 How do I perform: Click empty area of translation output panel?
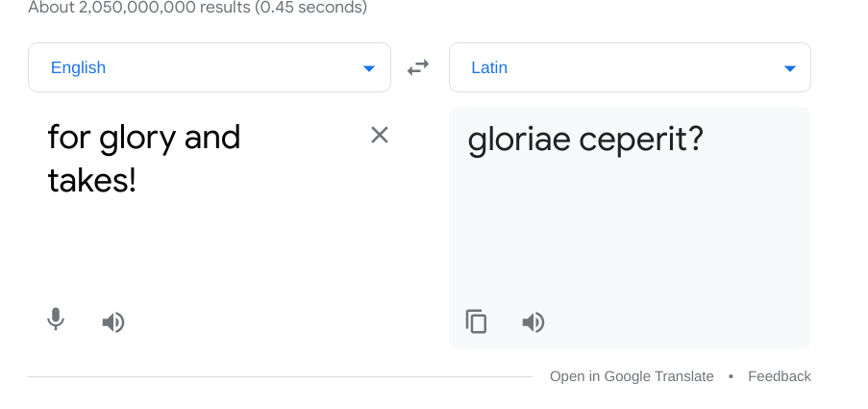[630, 233]
